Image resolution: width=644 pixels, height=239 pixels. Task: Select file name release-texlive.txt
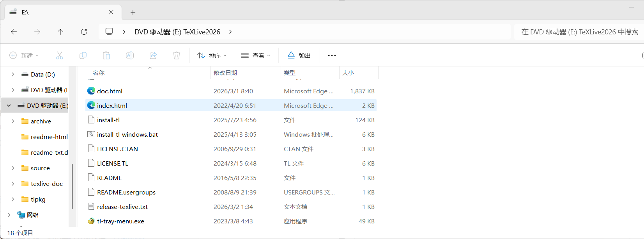(122, 207)
